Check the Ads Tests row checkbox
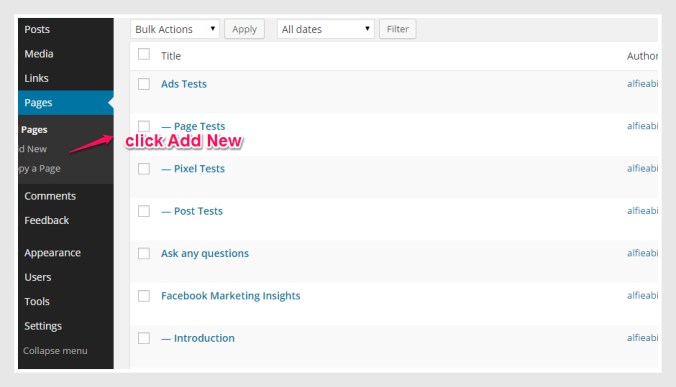 click(x=144, y=84)
